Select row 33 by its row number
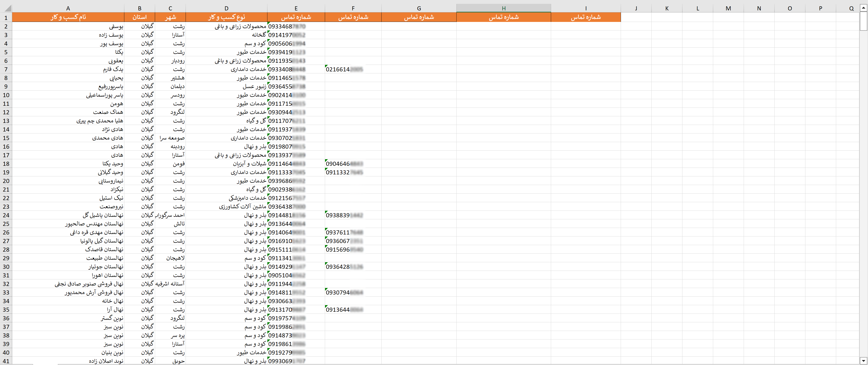Screen dimensions: 868x365 coord(6,292)
